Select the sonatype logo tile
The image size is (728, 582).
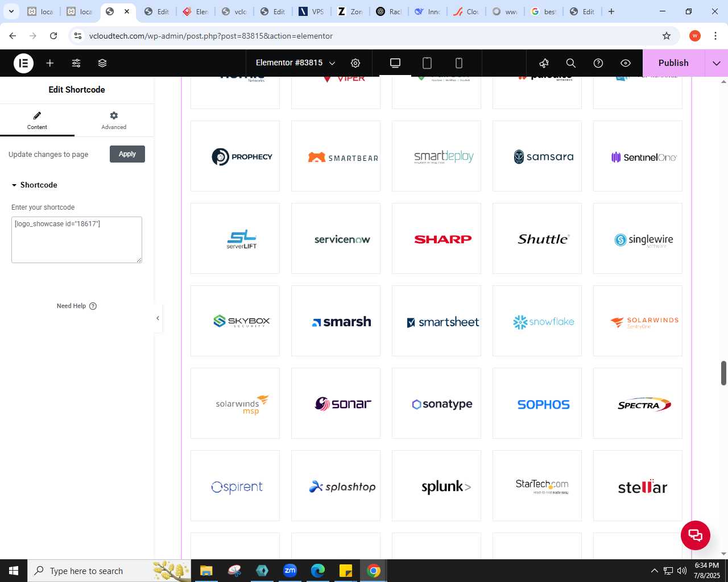coord(436,403)
